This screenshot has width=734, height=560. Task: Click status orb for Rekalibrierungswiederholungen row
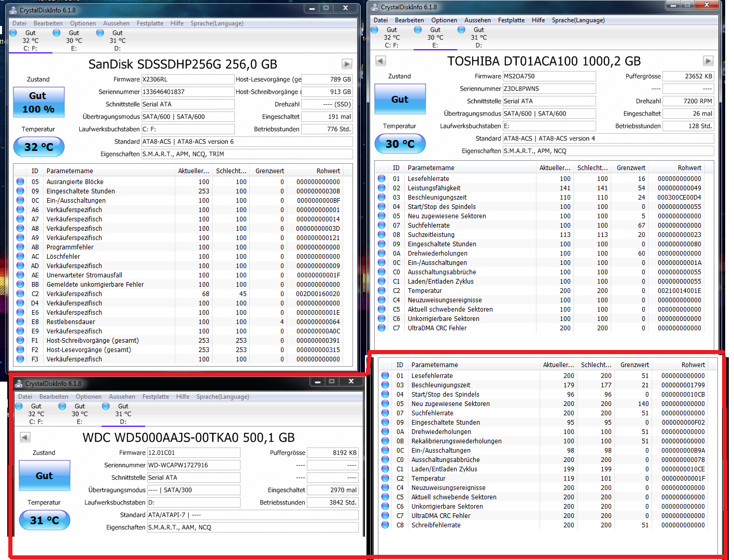click(x=385, y=441)
